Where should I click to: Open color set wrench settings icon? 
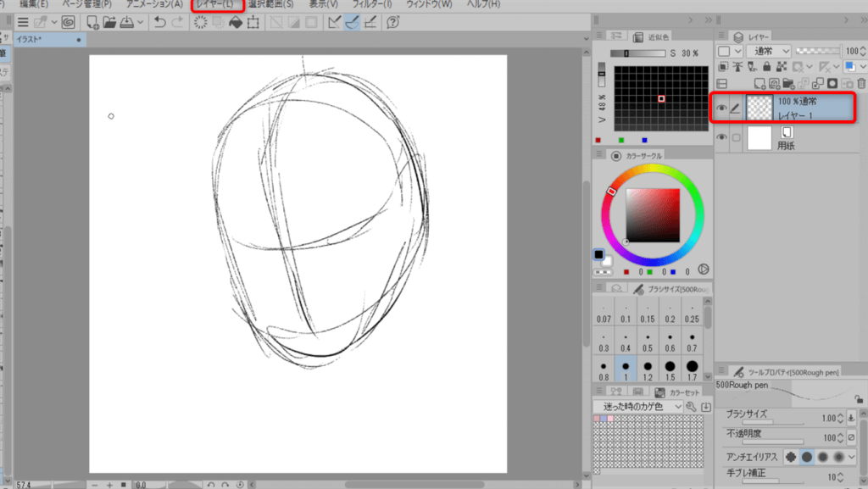691,407
